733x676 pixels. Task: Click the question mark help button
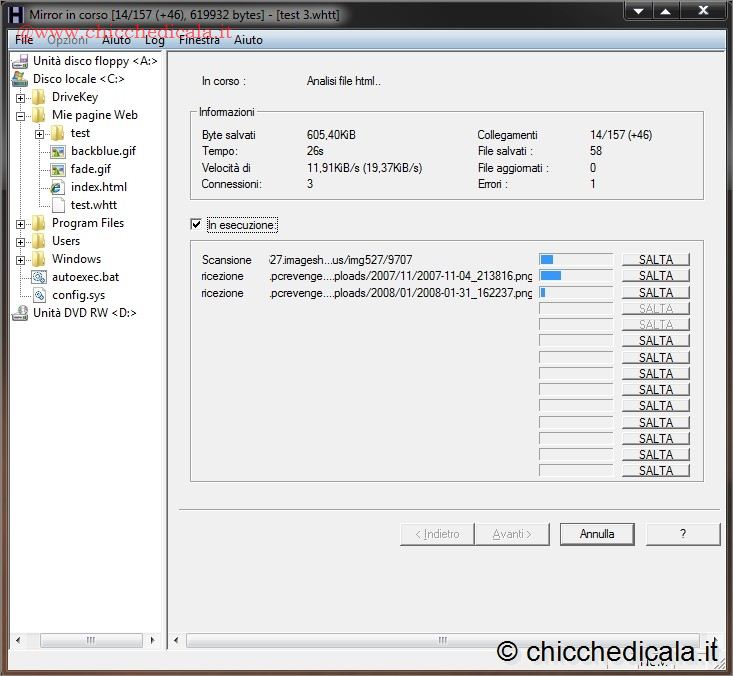pyautogui.click(x=682, y=534)
